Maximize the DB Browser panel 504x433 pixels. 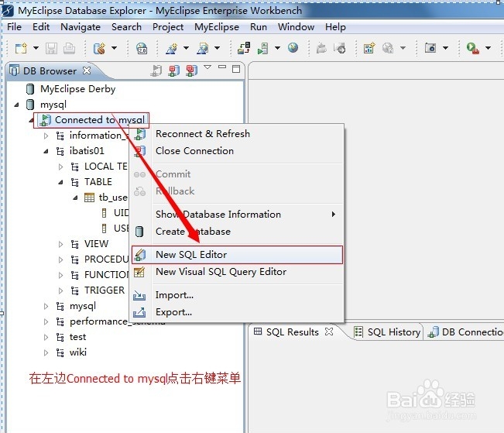tap(236, 69)
